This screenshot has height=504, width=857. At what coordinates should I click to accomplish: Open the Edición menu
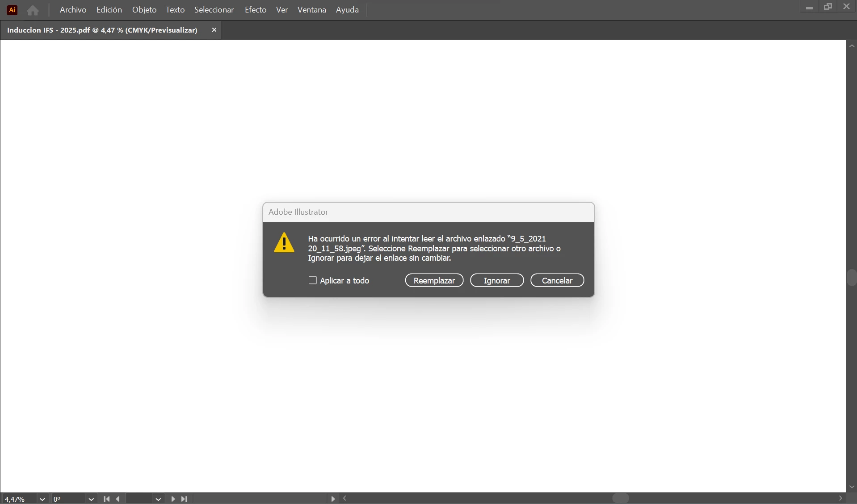[x=109, y=9]
